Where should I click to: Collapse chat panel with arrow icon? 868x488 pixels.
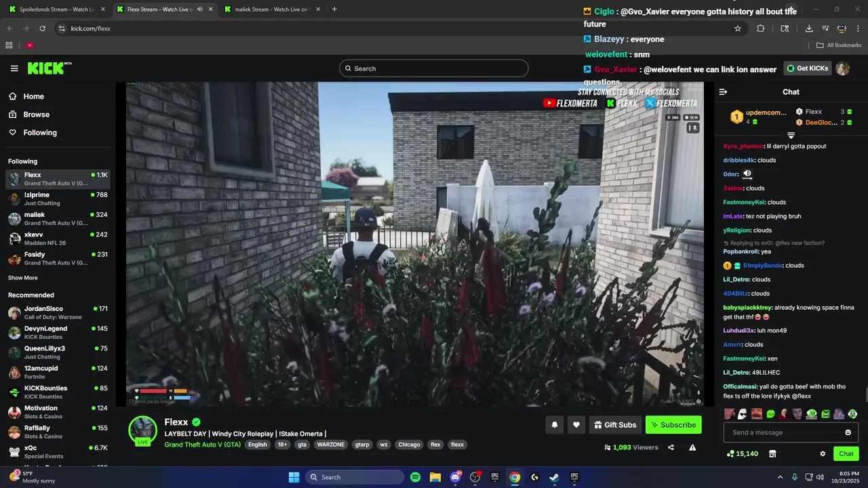point(723,91)
